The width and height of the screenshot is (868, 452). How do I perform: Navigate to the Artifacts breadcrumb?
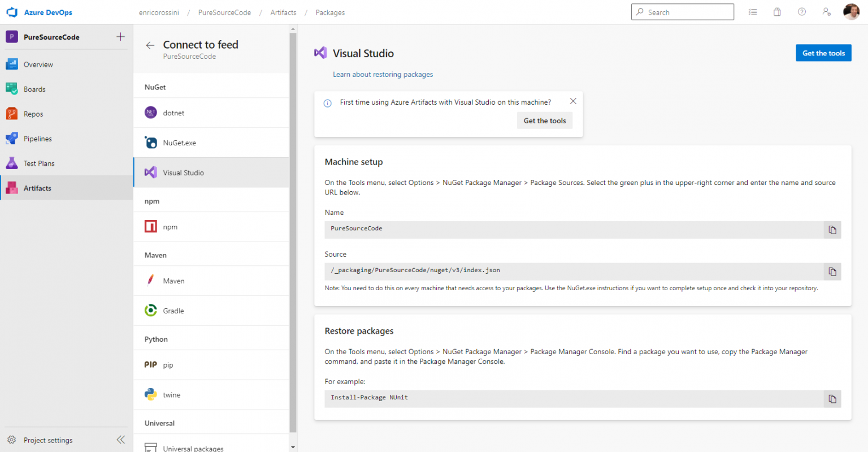pos(283,12)
